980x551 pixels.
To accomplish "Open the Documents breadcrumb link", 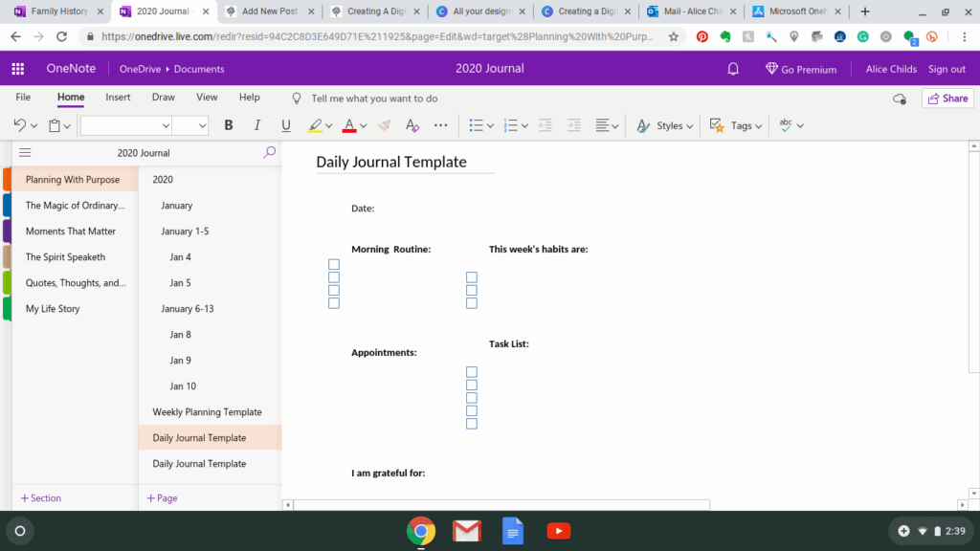I will (x=199, y=69).
